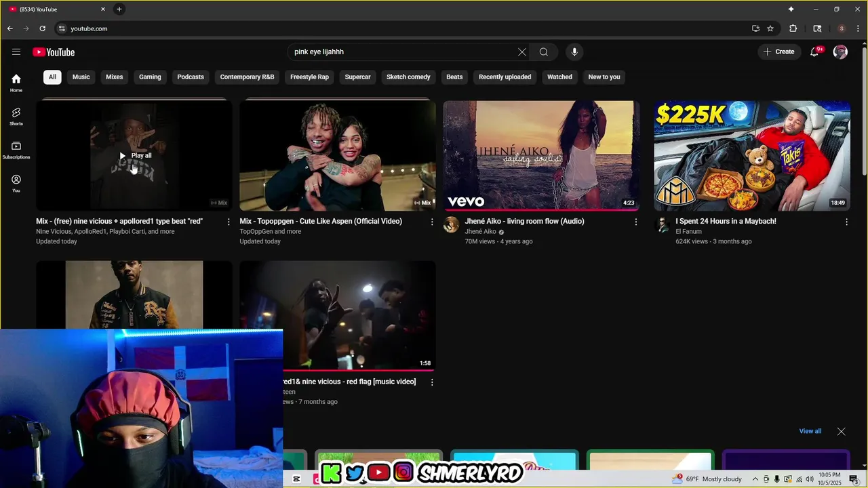
Task: Select the Watched filter chip
Action: click(x=559, y=77)
